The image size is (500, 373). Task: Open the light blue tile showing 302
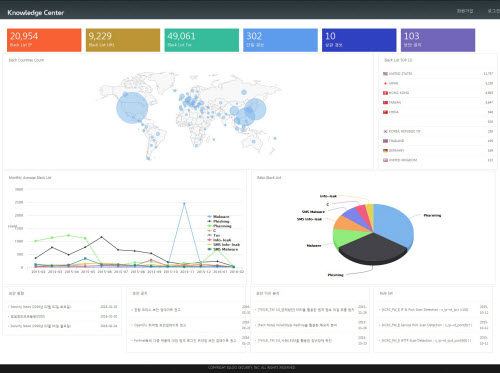(x=280, y=40)
